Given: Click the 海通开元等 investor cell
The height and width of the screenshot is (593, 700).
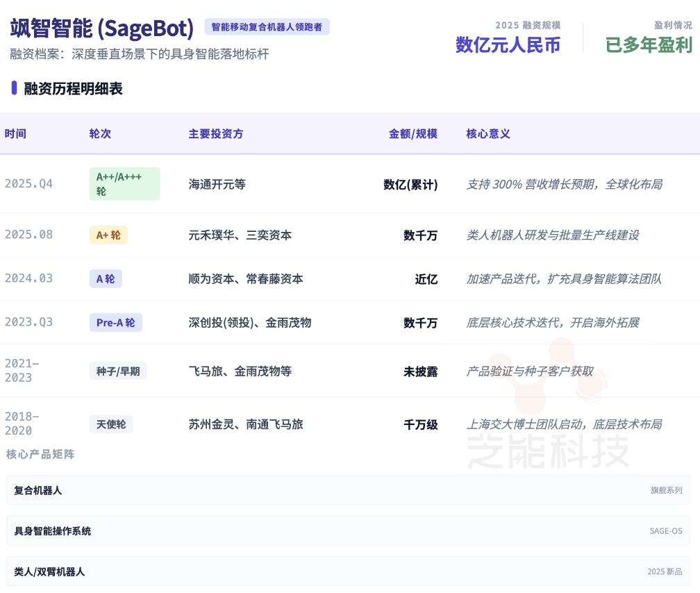Looking at the screenshot, I should coord(217,184).
